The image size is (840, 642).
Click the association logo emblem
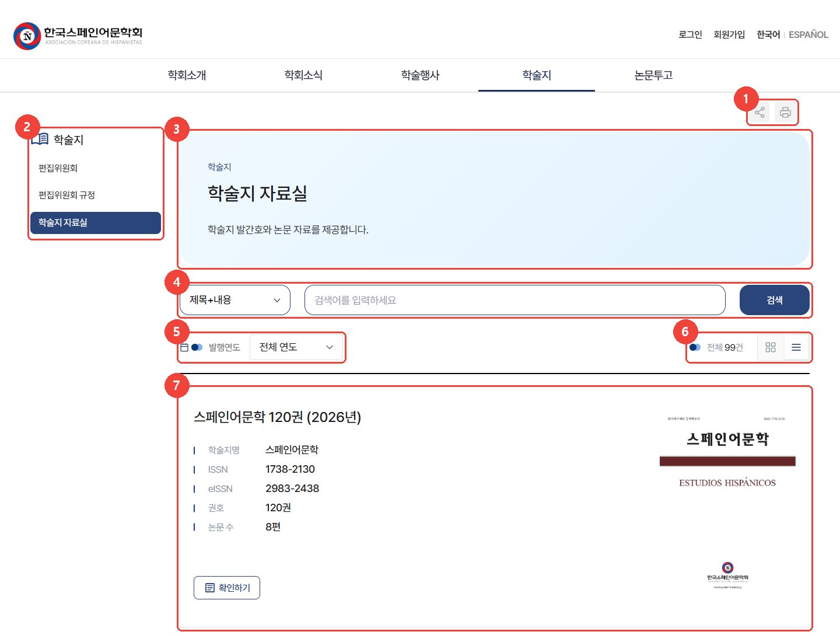tap(27, 36)
